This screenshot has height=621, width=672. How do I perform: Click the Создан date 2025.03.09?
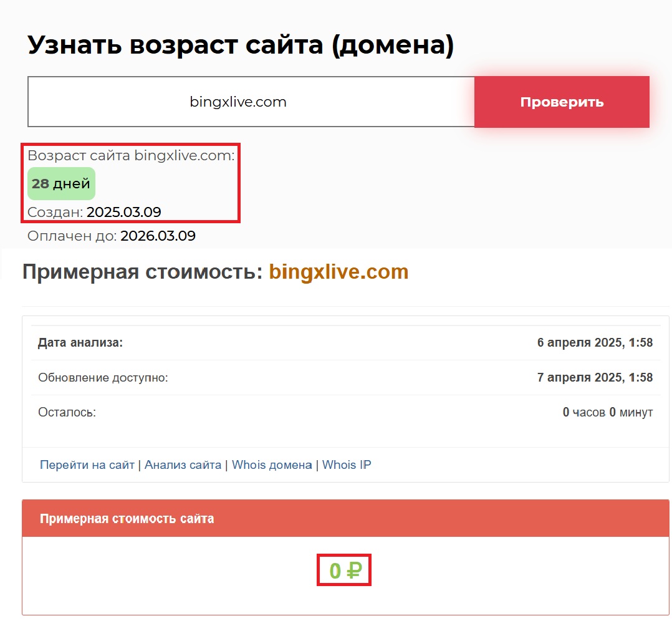click(x=123, y=212)
